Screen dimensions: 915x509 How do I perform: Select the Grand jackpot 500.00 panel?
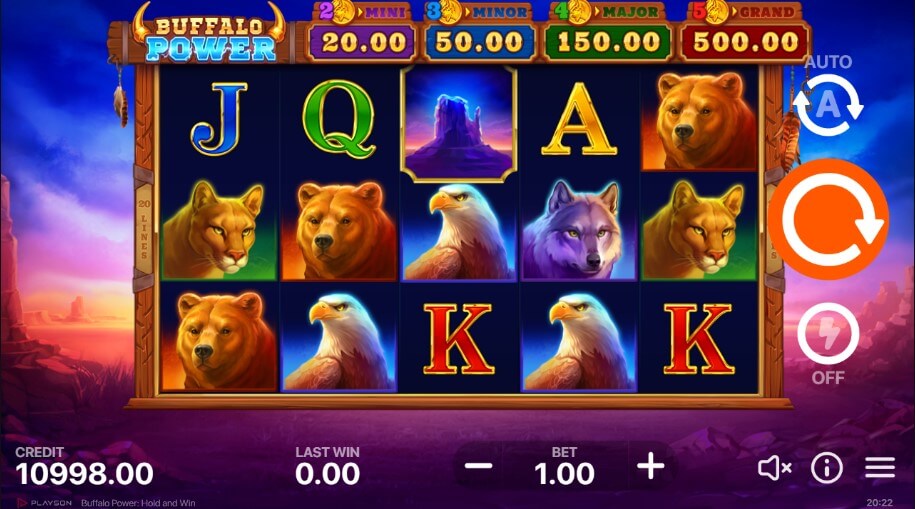(745, 42)
